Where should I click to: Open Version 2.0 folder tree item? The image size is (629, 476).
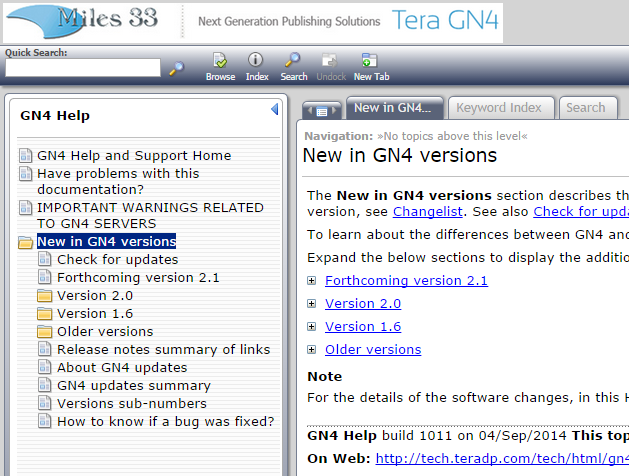[x=95, y=296]
